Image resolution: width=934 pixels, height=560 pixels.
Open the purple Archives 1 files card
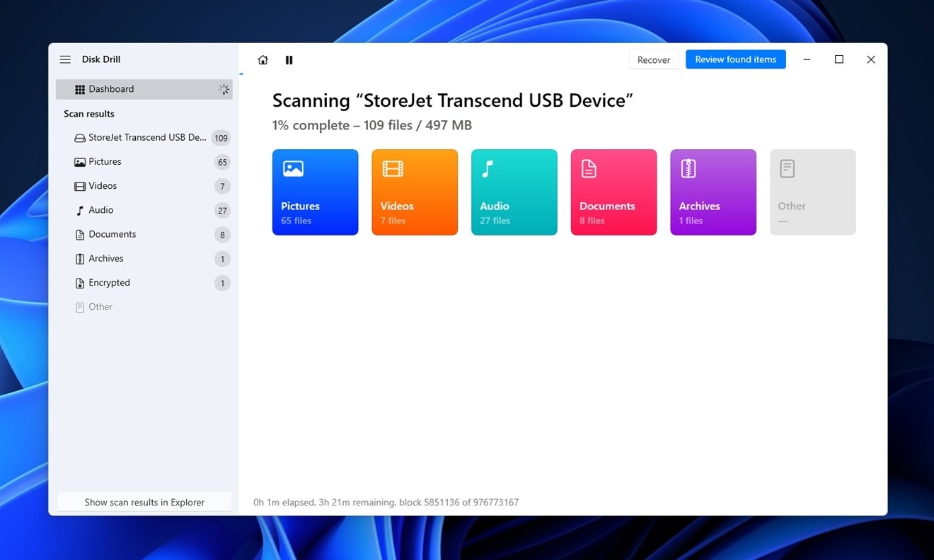(x=713, y=192)
